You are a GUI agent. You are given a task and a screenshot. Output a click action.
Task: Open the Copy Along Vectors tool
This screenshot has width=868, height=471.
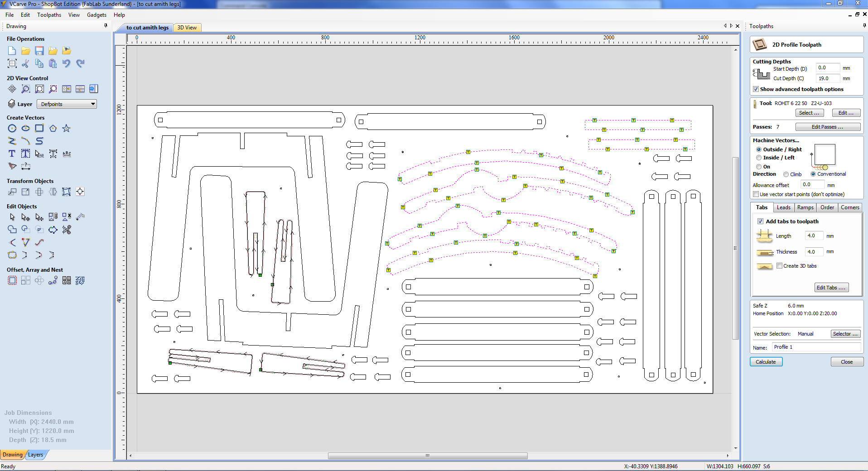point(53,280)
